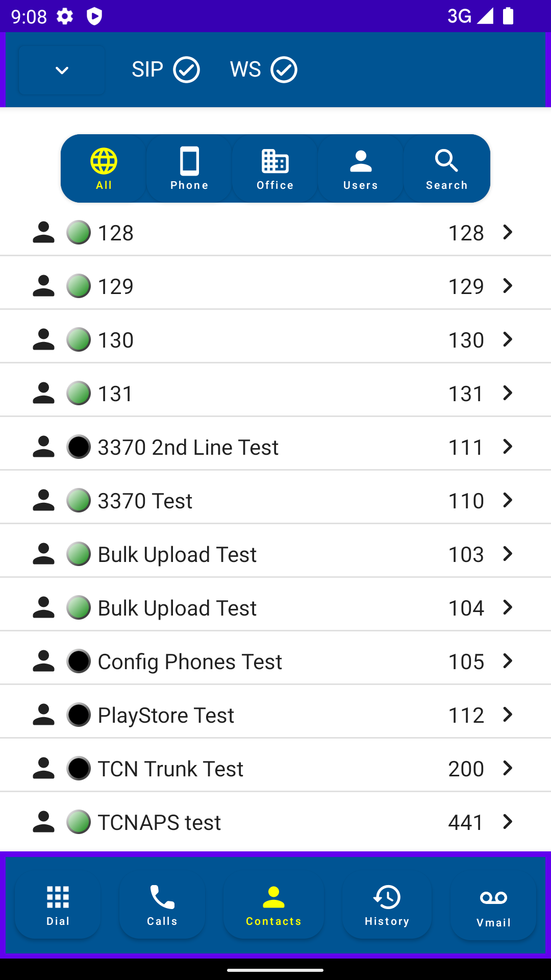Screen dimensions: 551x980
Task: Switch to the Contacts bottom tab
Action: 273,905
